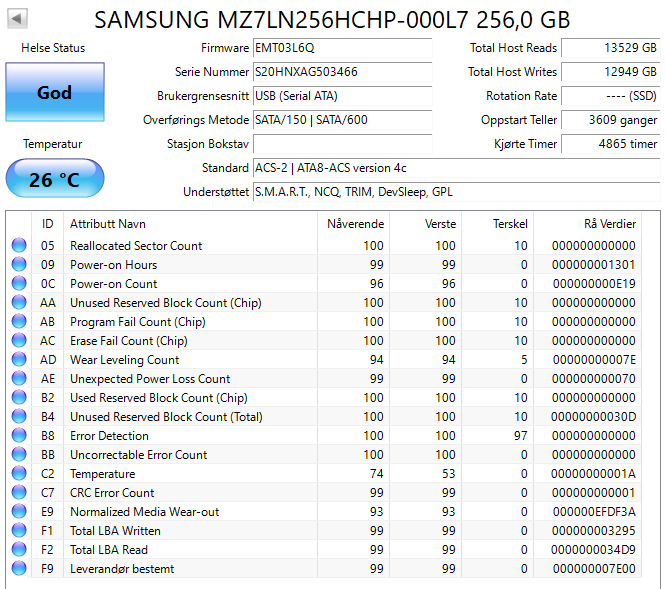
Task: Select status circle for CRC Error Count
Action: [x=19, y=492]
